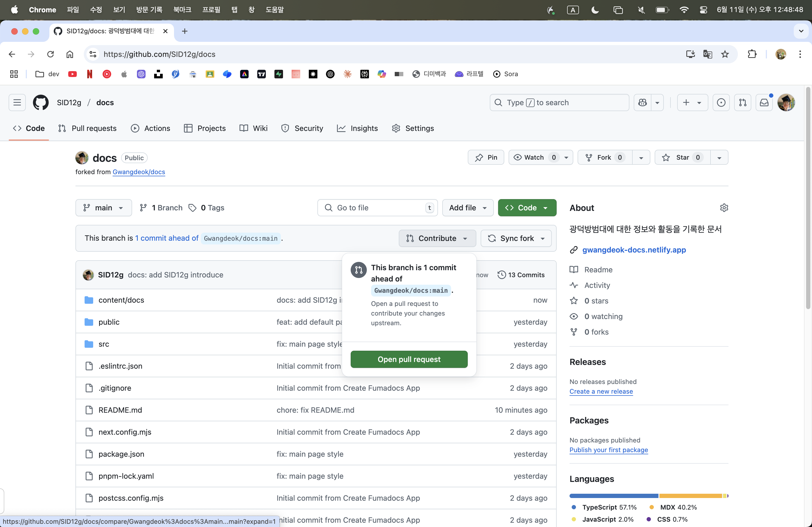This screenshot has width=812, height=527.
Task: Open the profile avatar in GitHub header
Action: pyautogui.click(x=786, y=102)
